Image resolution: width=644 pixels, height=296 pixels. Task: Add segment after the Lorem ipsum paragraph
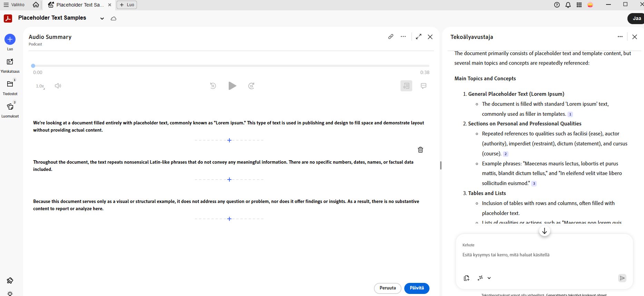click(x=229, y=140)
